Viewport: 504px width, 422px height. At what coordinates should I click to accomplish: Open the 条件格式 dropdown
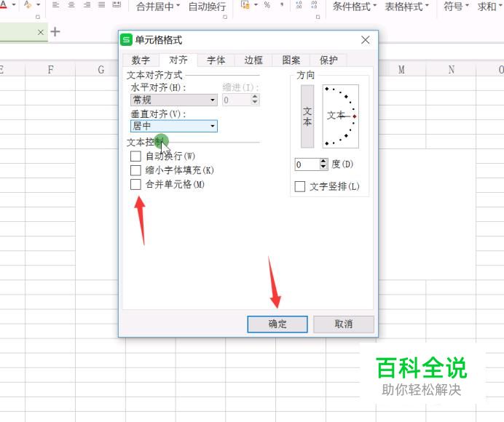[354, 7]
